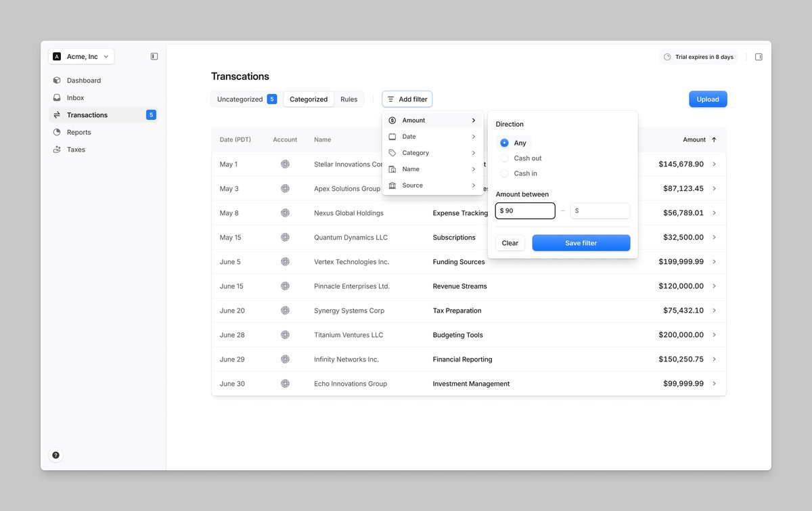Click the minimum amount field showing $ 90
The image size is (812, 511).
tap(525, 210)
